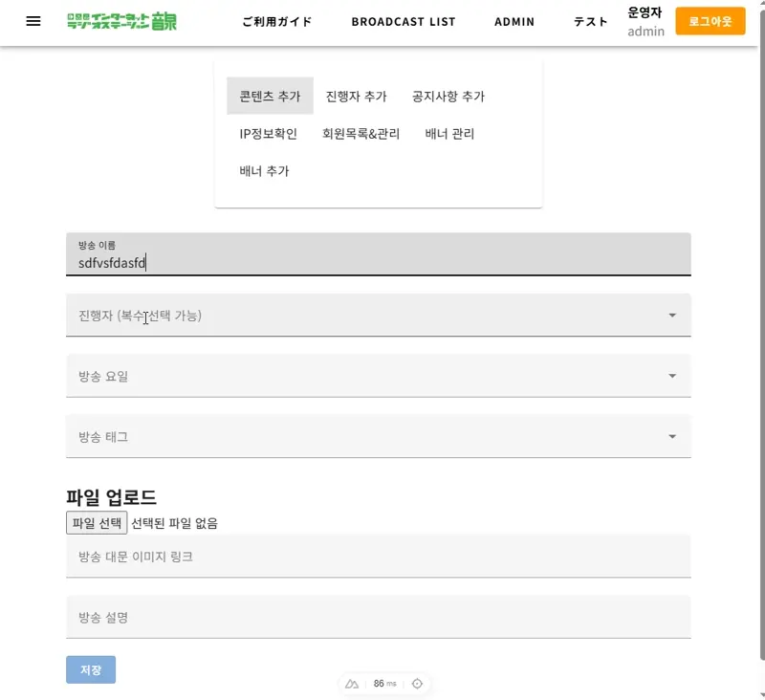
Task: Go to the IP정보확인 tab
Action: click(268, 134)
